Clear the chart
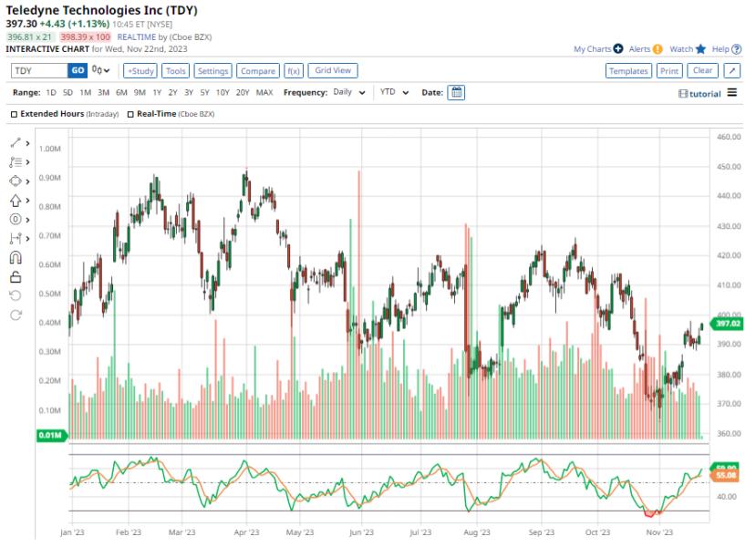The height and width of the screenshot is (547, 756). click(702, 70)
